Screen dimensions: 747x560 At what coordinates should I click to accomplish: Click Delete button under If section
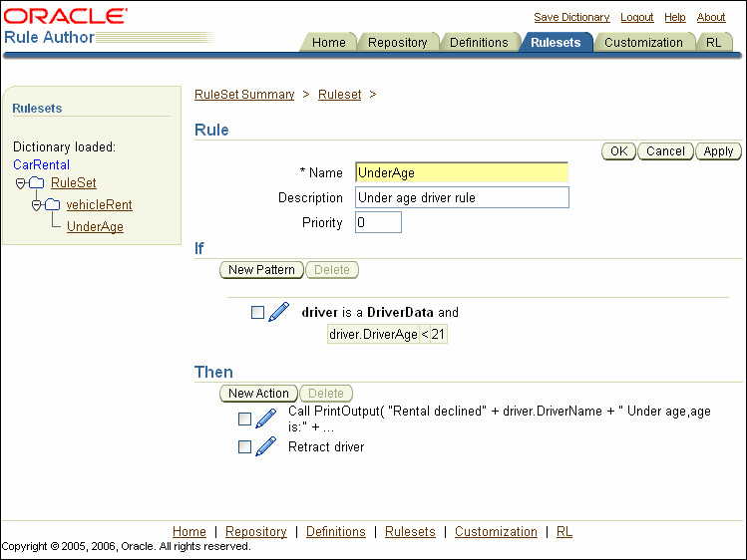[x=331, y=270]
